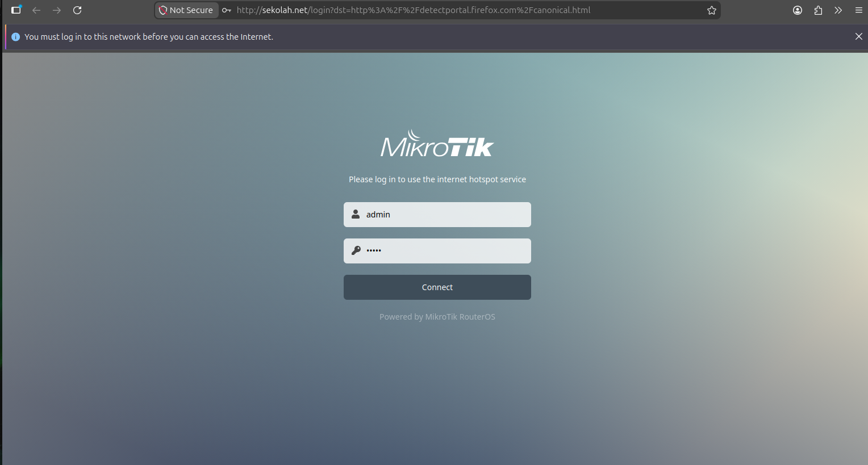
Task: Open the Firefox account menu
Action: 798,10
